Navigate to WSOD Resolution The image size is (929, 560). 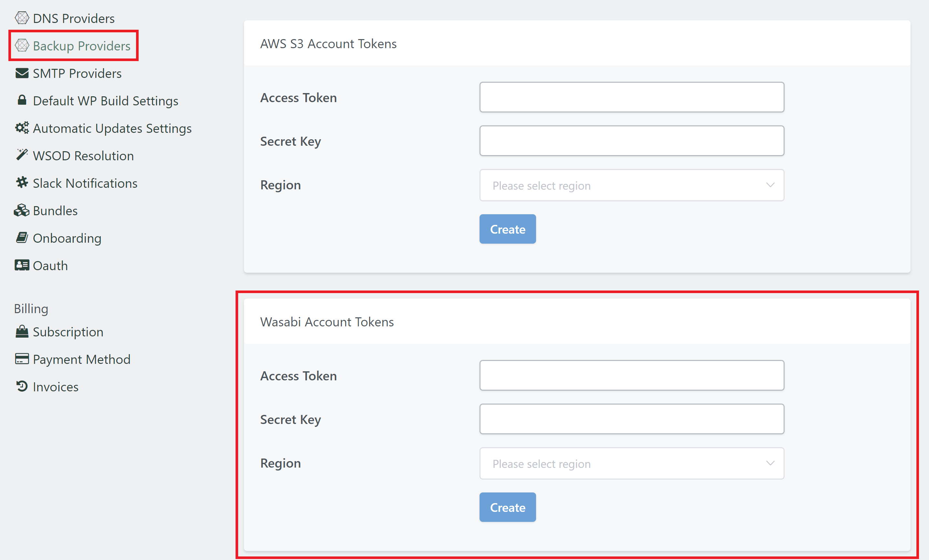point(83,156)
